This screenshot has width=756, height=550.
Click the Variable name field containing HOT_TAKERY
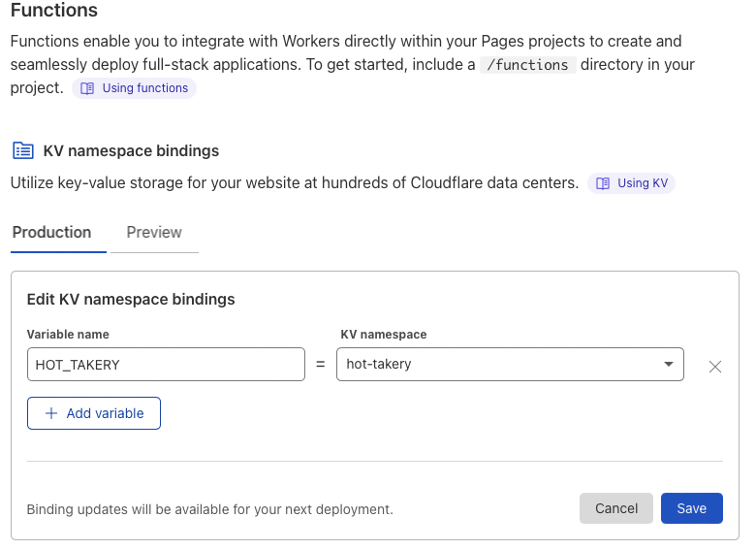[x=166, y=365]
